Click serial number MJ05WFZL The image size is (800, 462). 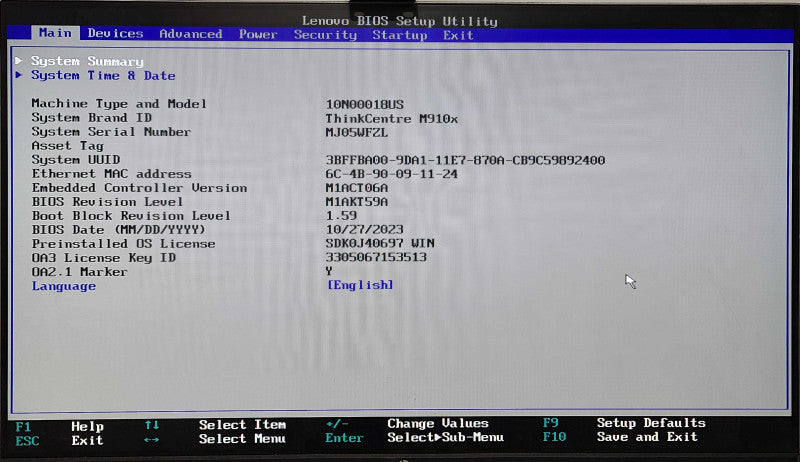coord(357,133)
